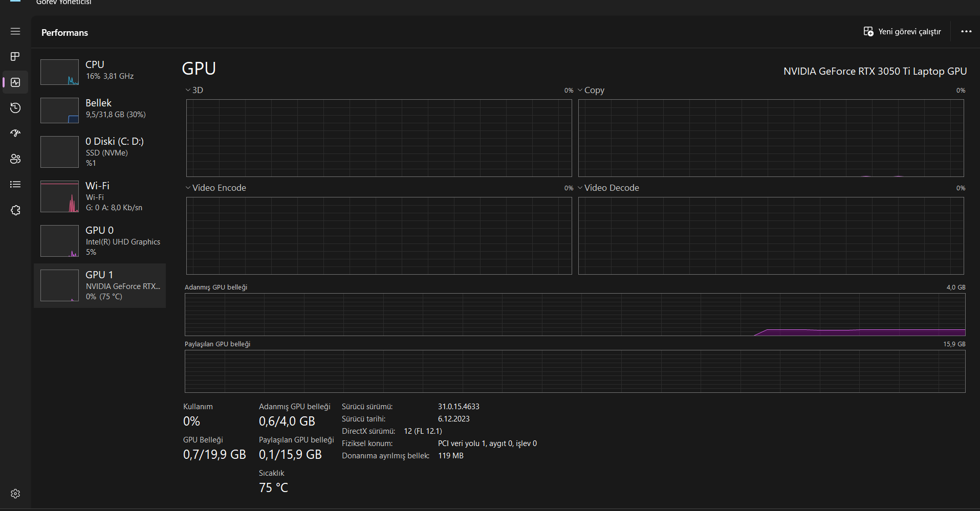
Task: Click the G: 0 A: 8,0 Kb/sn text
Action: (x=114, y=208)
